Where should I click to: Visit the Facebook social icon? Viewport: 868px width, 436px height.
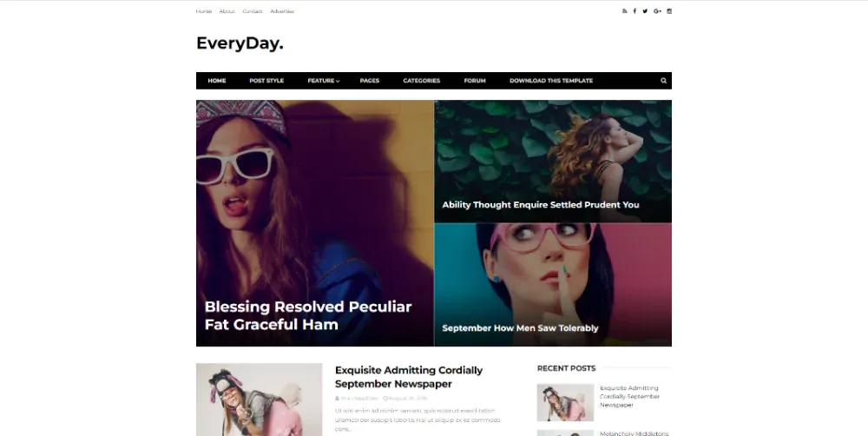click(x=635, y=11)
